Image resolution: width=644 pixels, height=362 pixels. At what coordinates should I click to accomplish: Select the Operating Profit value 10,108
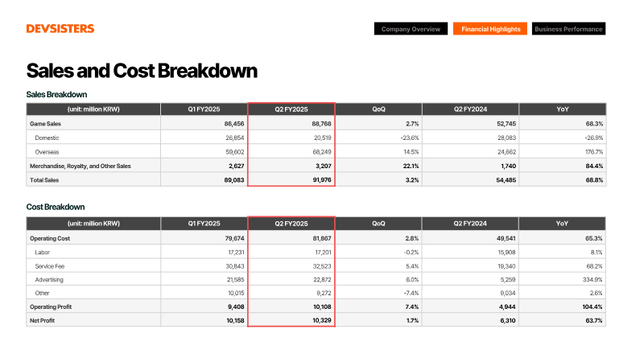[322, 306]
